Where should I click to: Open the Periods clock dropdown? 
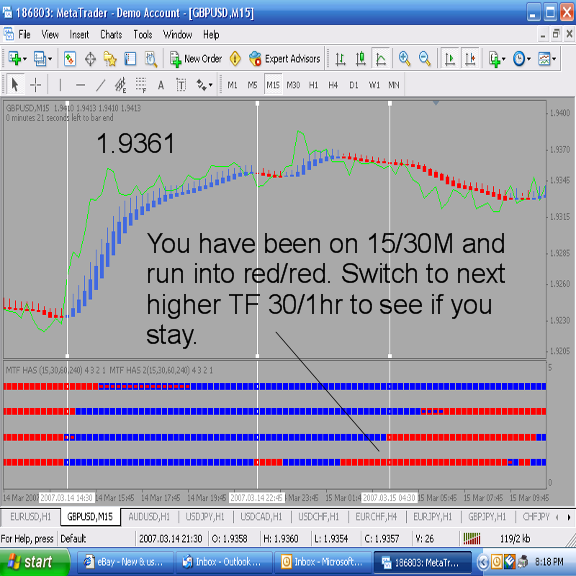point(522,59)
